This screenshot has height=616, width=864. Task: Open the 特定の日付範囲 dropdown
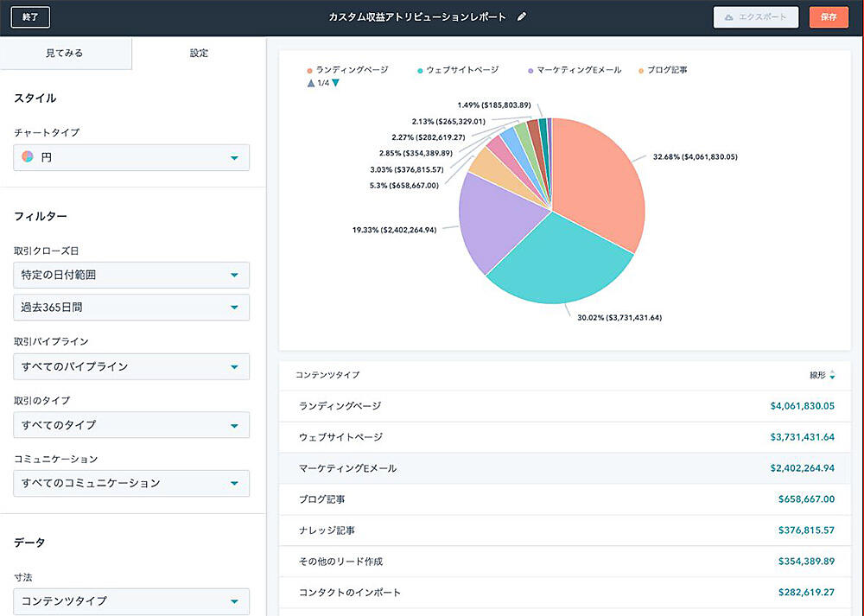pyautogui.click(x=132, y=276)
